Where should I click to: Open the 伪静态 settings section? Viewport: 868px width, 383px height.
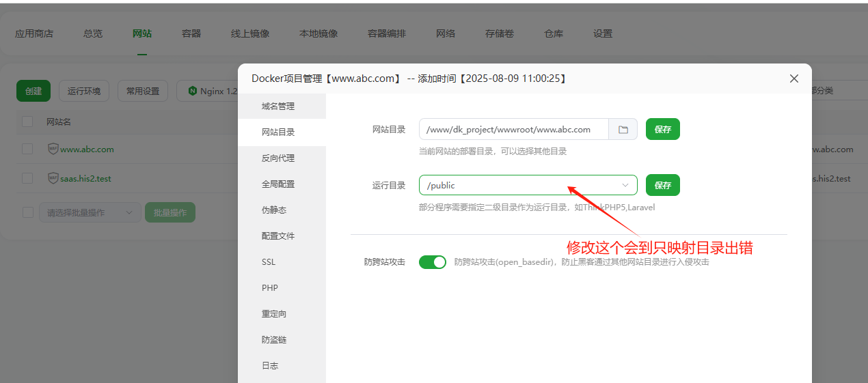pos(273,210)
